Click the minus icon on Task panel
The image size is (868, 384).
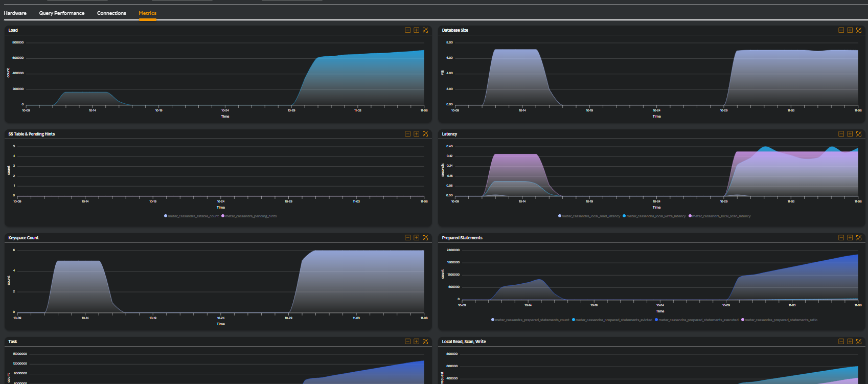coord(407,342)
